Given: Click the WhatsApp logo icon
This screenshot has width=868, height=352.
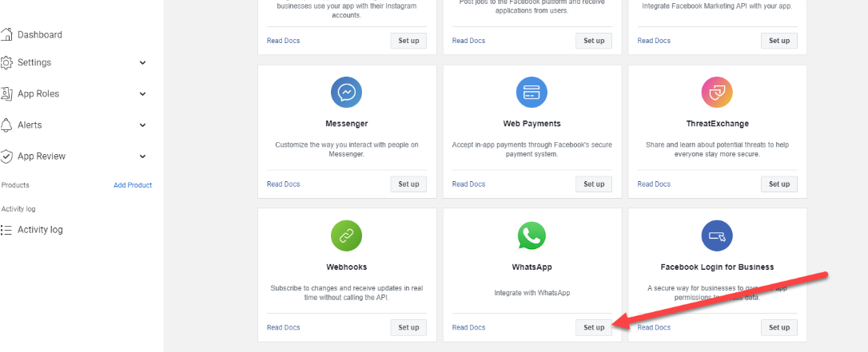Looking at the screenshot, I should (x=532, y=236).
